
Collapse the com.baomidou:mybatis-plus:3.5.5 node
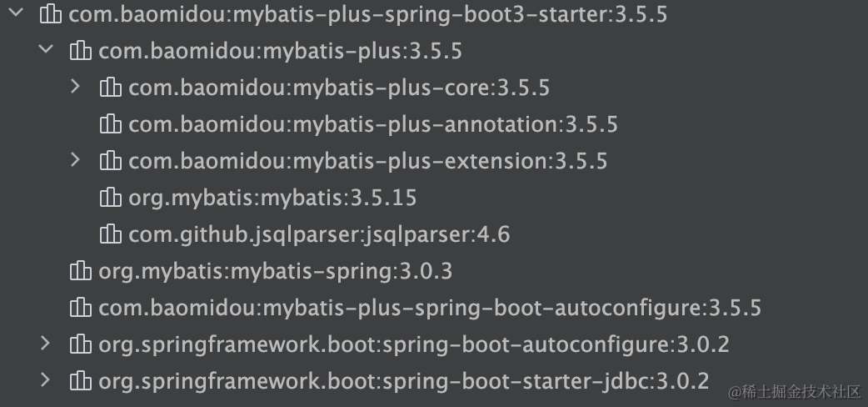tap(47, 49)
